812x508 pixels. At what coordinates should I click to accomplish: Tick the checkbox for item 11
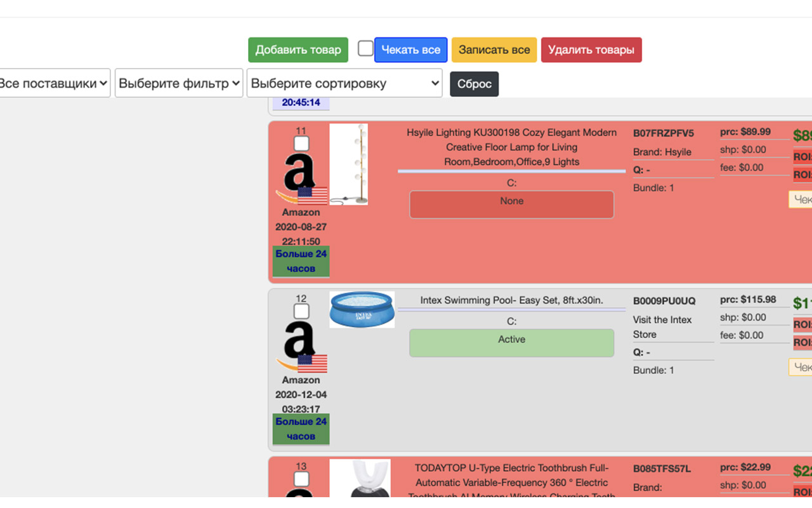(x=301, y=144)
